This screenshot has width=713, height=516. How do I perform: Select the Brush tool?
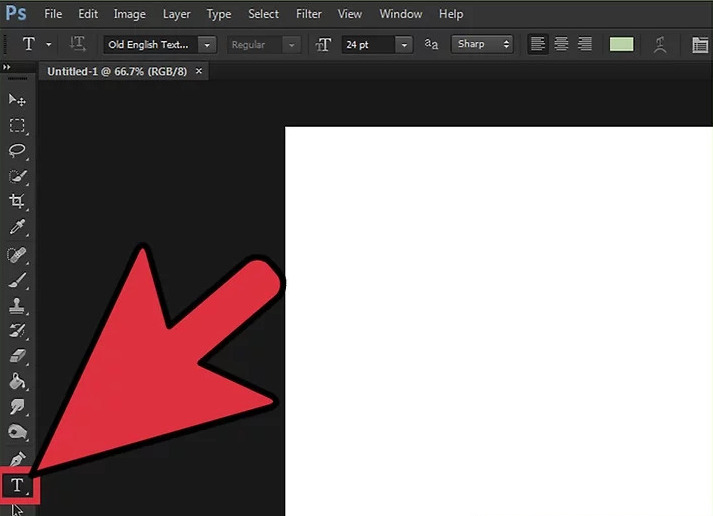[17, 281]
